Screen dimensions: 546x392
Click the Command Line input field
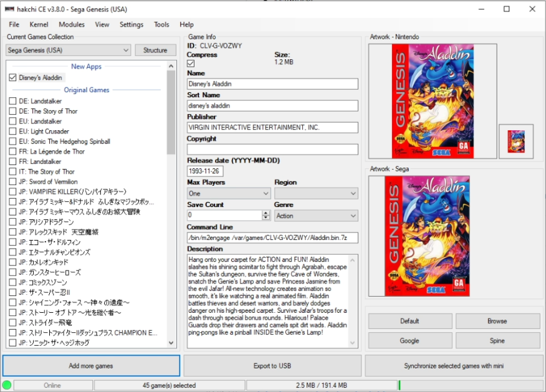click(272, 238)
